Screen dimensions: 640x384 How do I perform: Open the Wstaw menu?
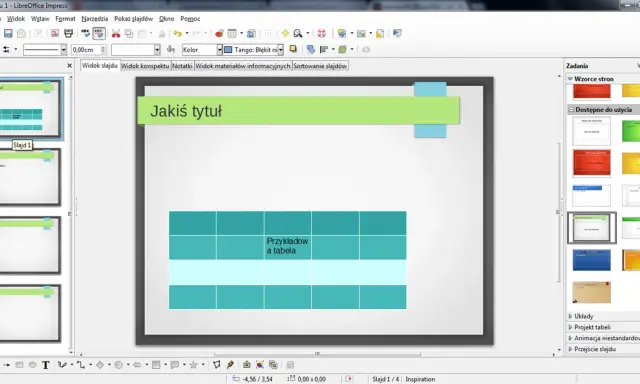[40, 19]
